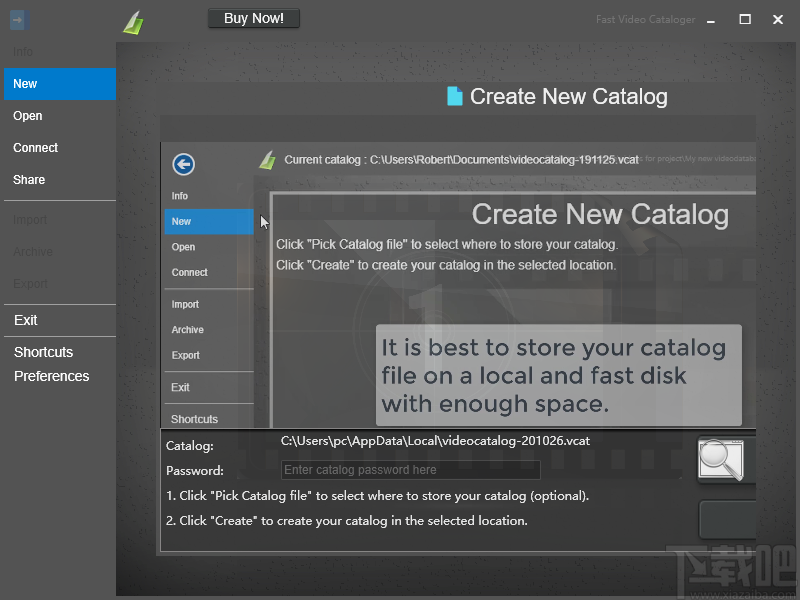Viewport: 800px width, 600px height.
Task: Select New in the sidebar
Action: tap(27, 83)
